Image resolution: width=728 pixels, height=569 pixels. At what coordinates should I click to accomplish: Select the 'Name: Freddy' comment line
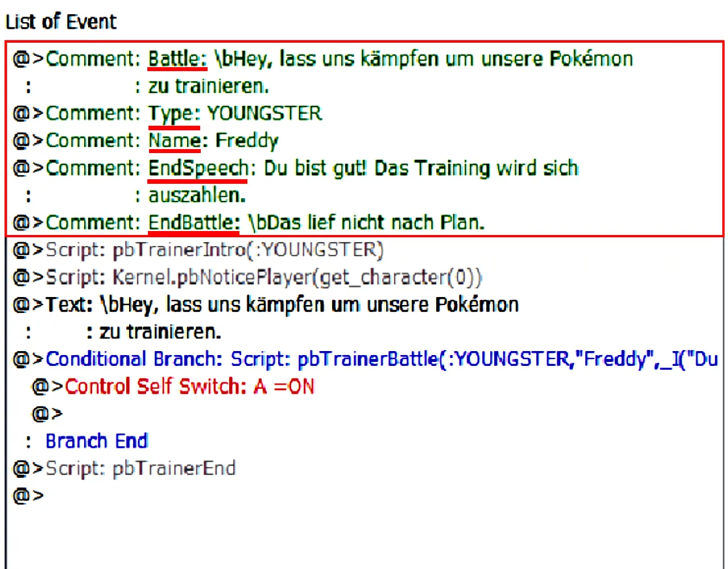tap(146, 141)
